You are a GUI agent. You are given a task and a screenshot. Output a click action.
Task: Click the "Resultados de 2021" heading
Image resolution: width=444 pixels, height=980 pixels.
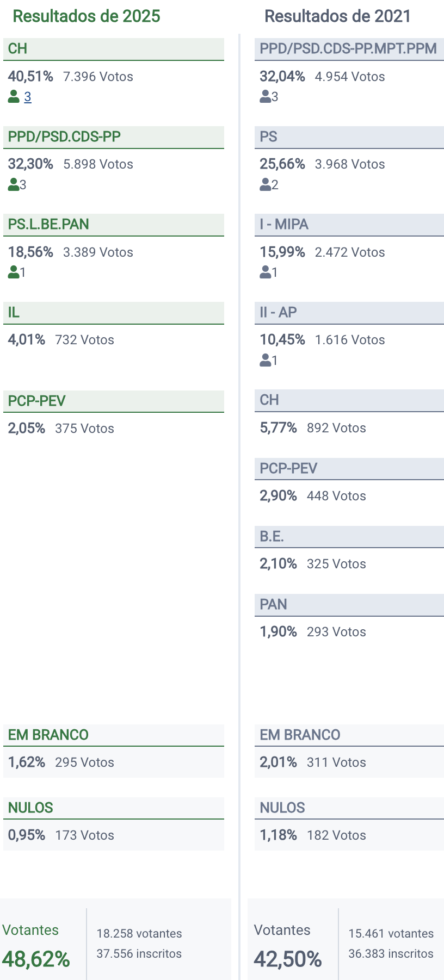coord(337,16)
